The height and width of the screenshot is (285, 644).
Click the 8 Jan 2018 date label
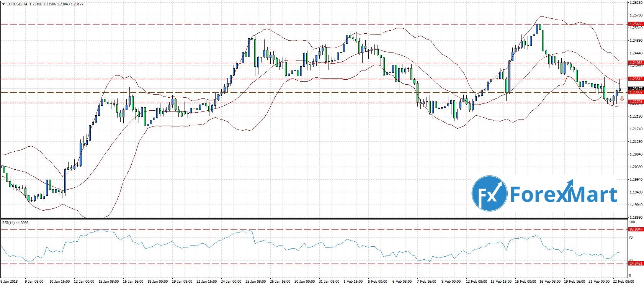pos(10,282)
